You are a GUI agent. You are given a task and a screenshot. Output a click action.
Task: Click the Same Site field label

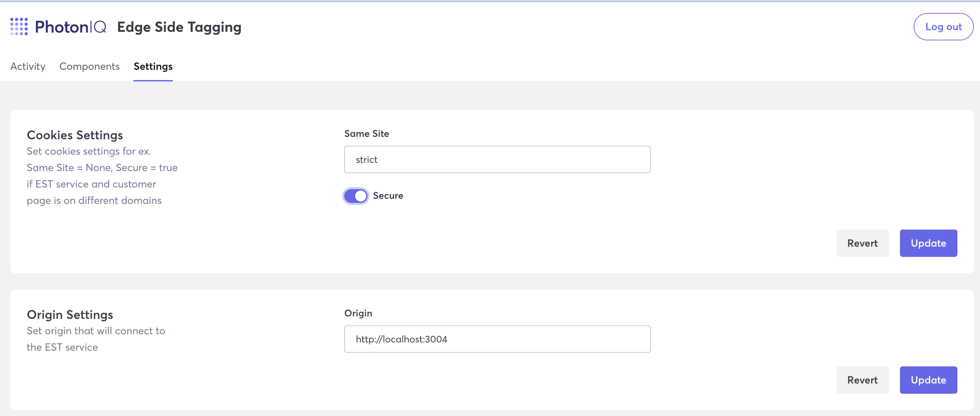click(x=366, y=134)
